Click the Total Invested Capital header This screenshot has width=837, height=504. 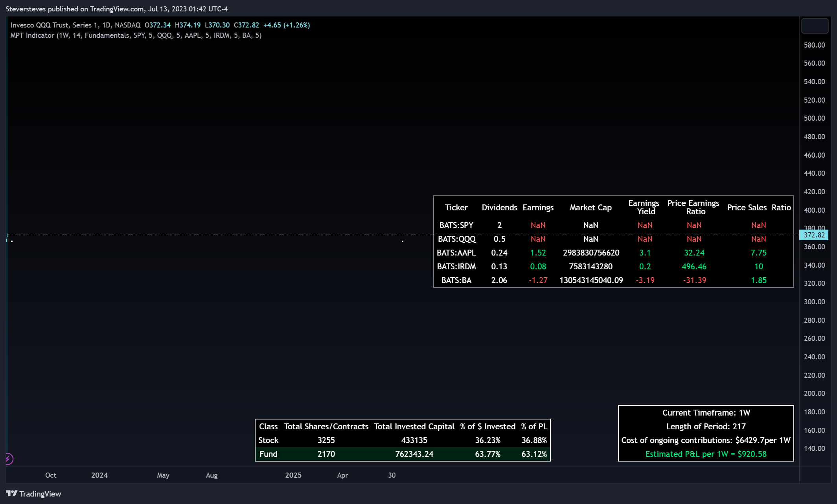414,427
